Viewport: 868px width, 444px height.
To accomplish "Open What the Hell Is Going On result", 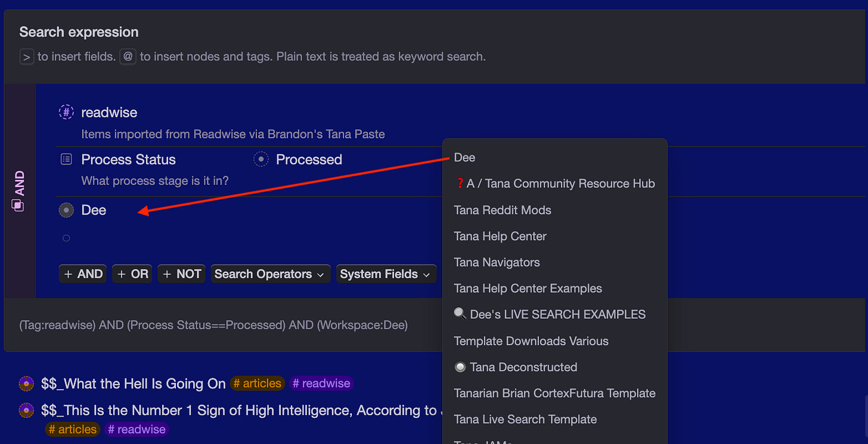I will pyautogui.click(x=134, y=383).
